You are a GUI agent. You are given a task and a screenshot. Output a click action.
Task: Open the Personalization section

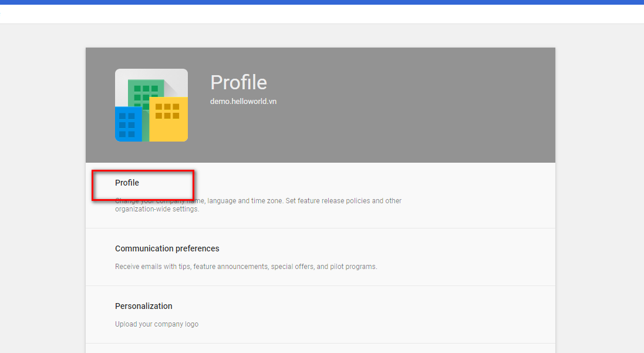click(321, 315)
